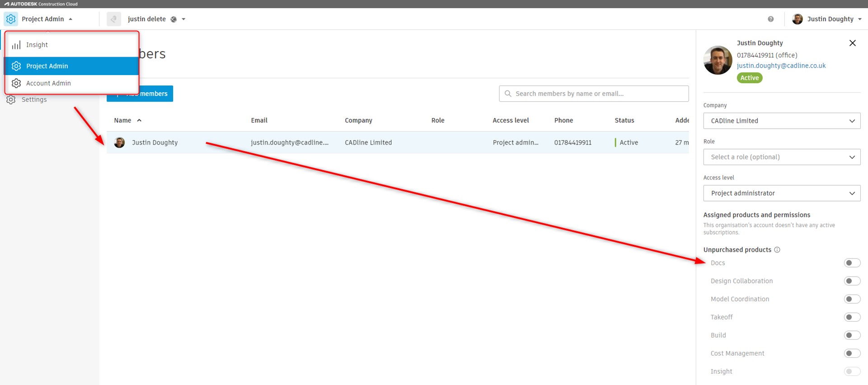Open the justin.doughty@cadline.co.uk email link
868x385 pixels.
781,66
